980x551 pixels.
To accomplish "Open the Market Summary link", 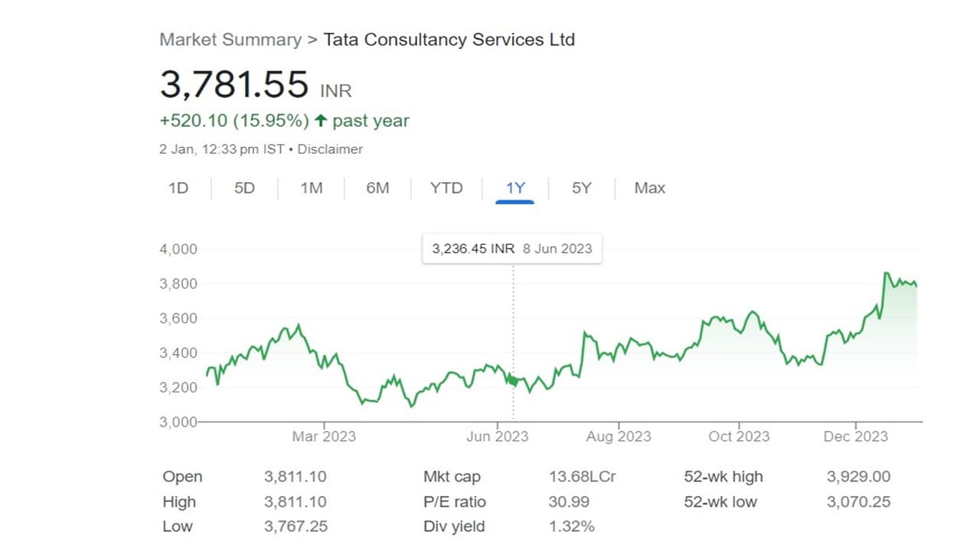I will click(230, 40).
